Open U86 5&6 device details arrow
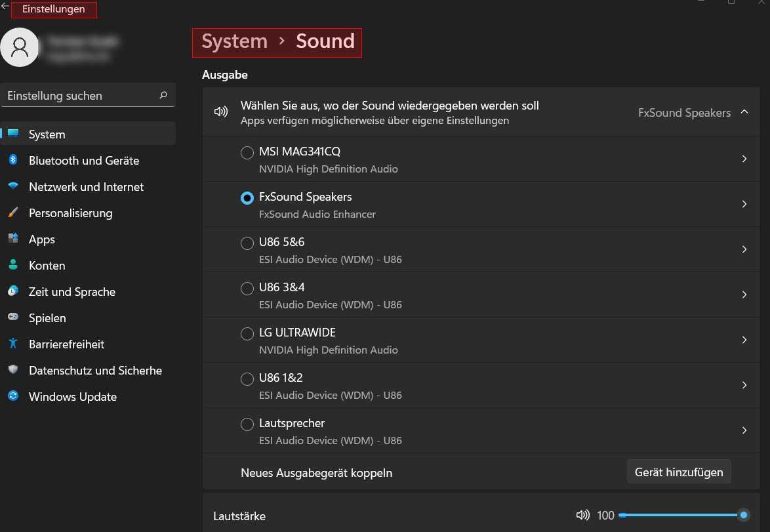 point(744,249)
